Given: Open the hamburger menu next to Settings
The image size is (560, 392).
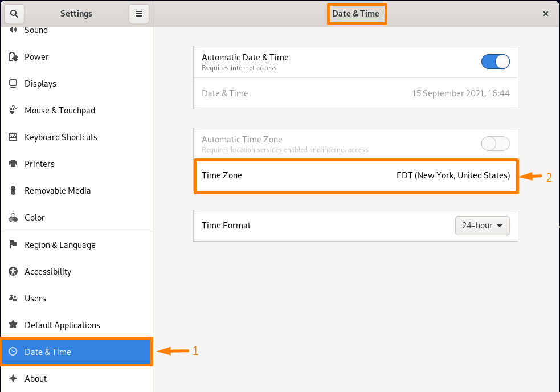Looking at the screenshot, I should [x=139, y=13].
